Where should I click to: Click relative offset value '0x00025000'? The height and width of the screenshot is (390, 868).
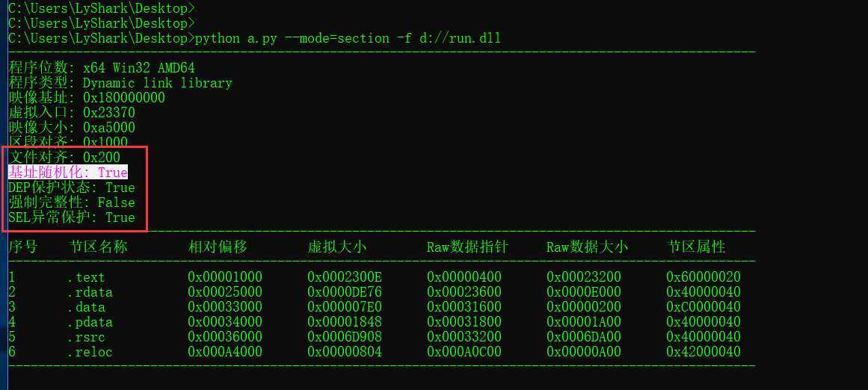225,292
